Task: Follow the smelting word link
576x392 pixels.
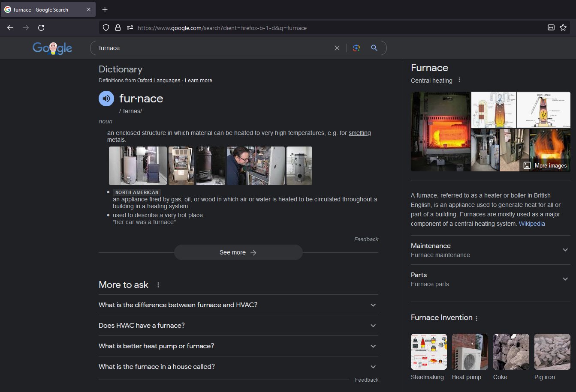Action: (360, 133)
